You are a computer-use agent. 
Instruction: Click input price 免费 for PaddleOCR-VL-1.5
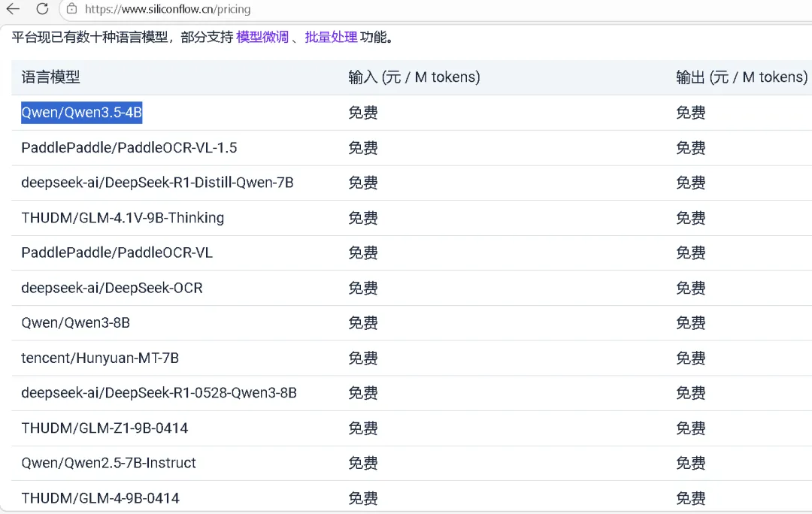pyautogui.click(x=363, y=147)
